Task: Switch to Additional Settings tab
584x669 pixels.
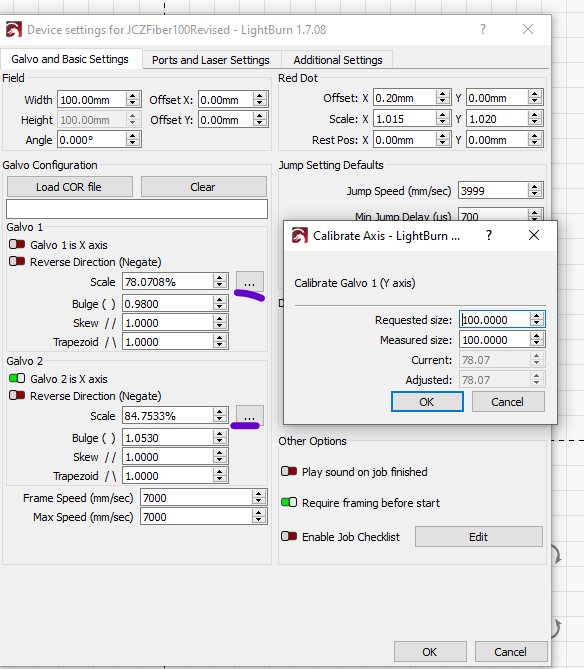Action: [338, 60]
